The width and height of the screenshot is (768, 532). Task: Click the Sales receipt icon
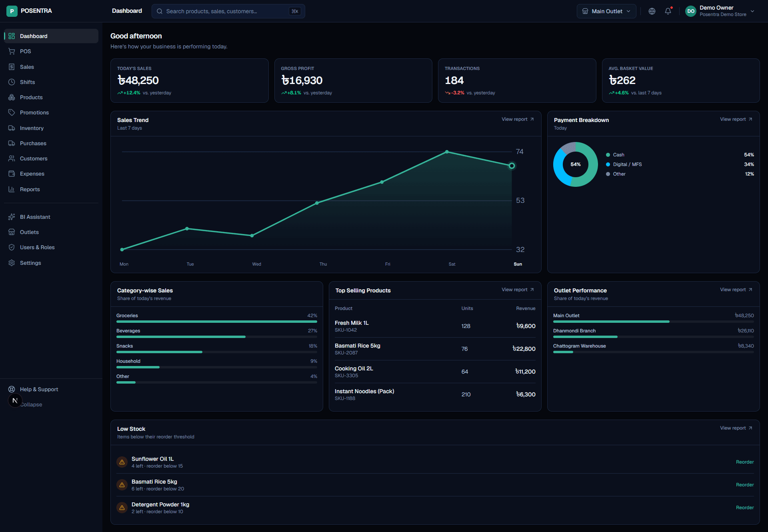click(x=12, y=67)
